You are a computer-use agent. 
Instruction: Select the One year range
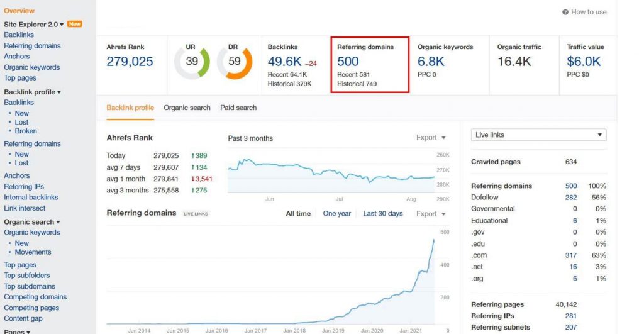(x=337, y=214)
